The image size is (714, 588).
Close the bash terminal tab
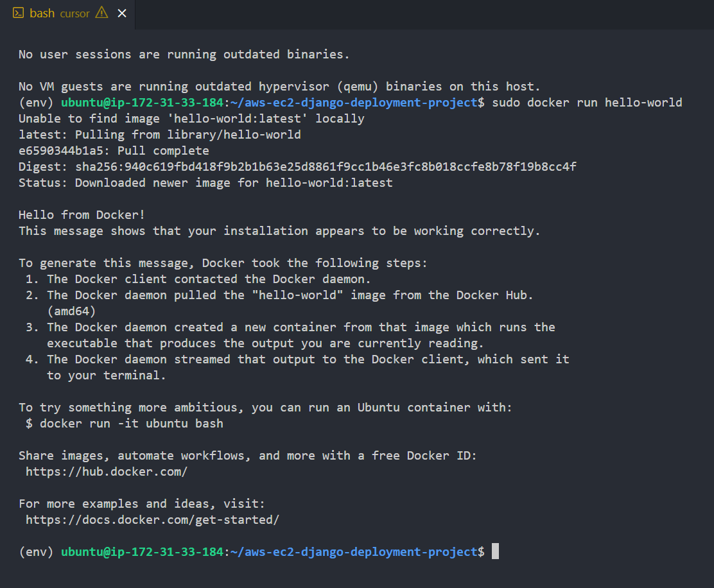point(122,13)
